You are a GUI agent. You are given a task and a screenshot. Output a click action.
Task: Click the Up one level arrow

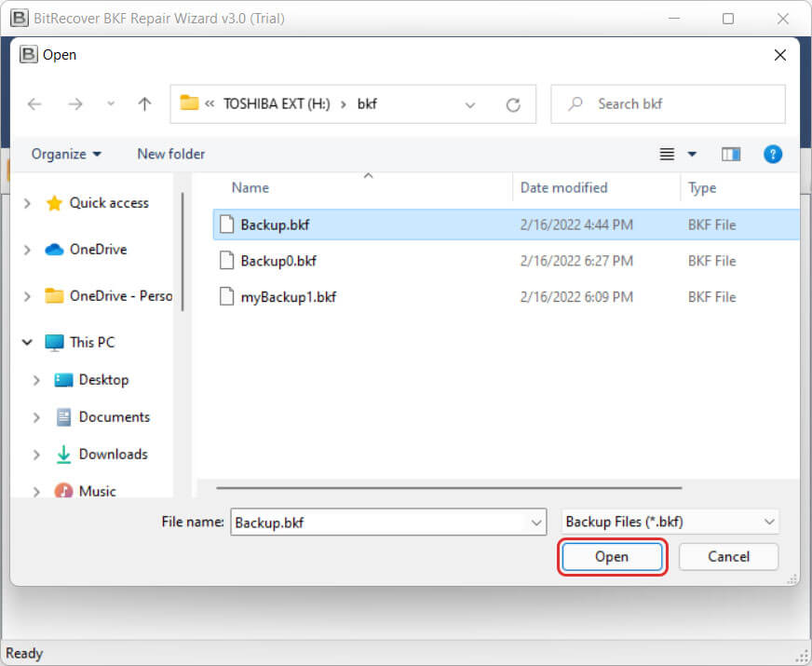pos(144,104)
